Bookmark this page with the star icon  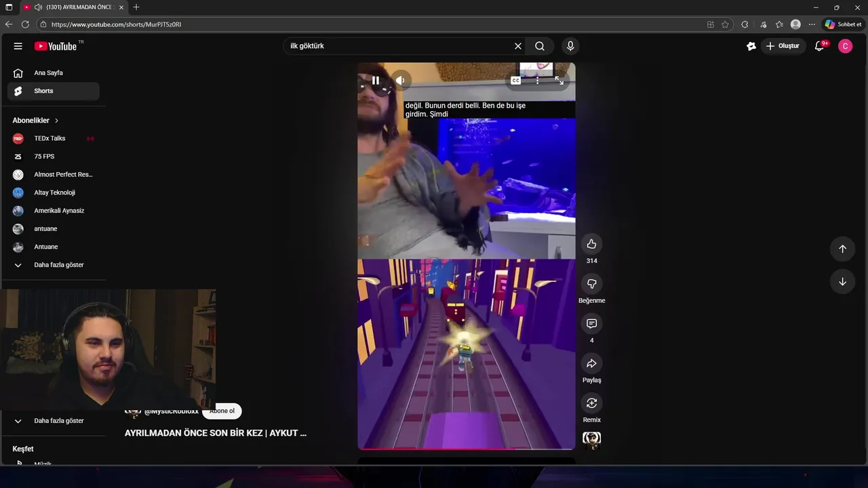[x=725, y=24]
